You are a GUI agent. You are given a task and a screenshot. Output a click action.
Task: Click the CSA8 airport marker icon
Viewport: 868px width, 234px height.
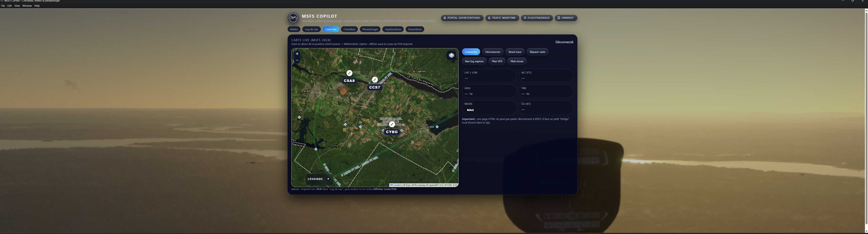[349, 73]
